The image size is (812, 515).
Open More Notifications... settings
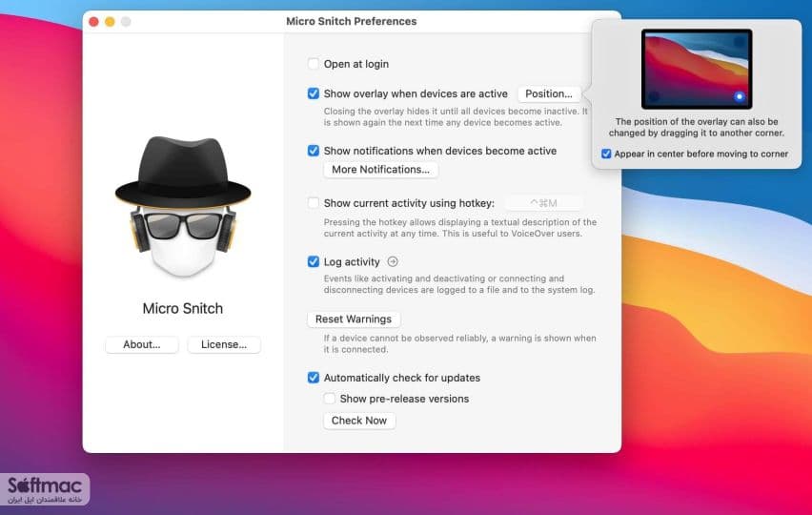380,170
